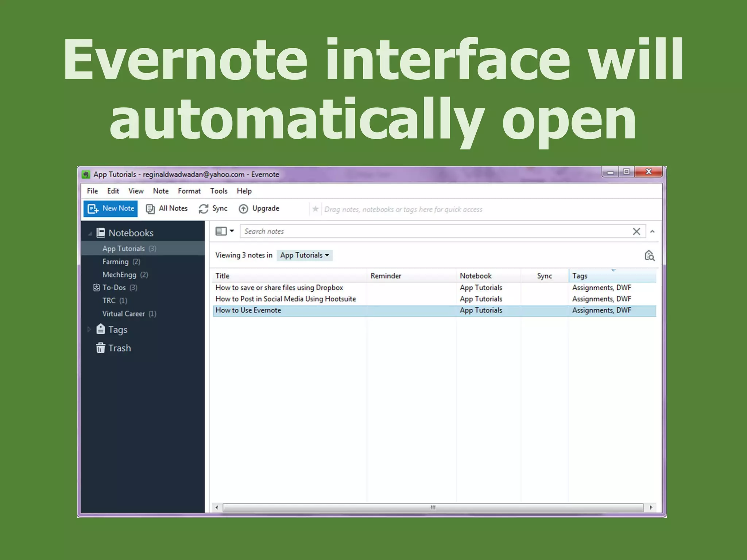Sort notes by Tags column header

coord(612,276)
